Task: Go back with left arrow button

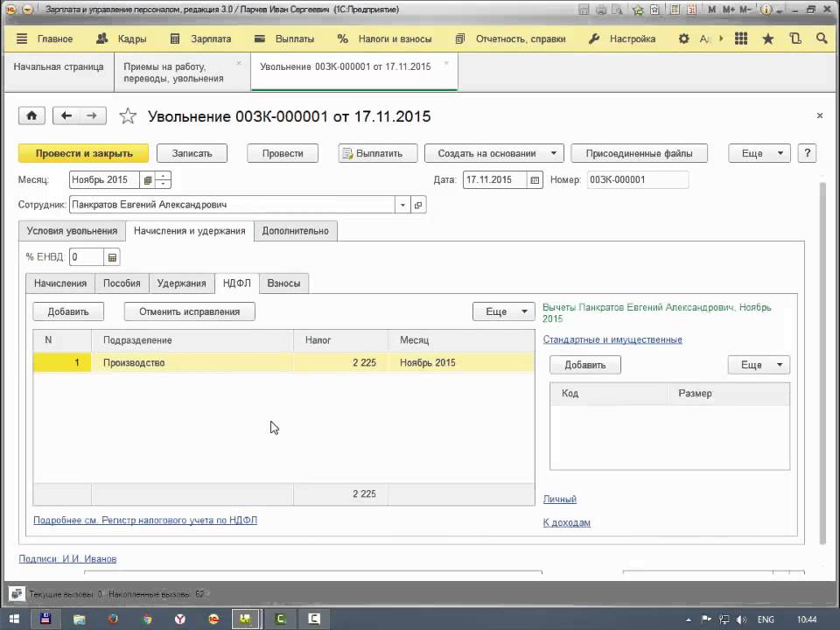Action: [x=66, y=115]
